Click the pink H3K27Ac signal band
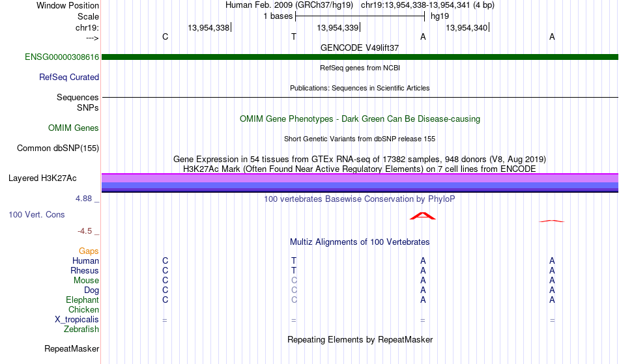619x364 pixels. (360, 178)
